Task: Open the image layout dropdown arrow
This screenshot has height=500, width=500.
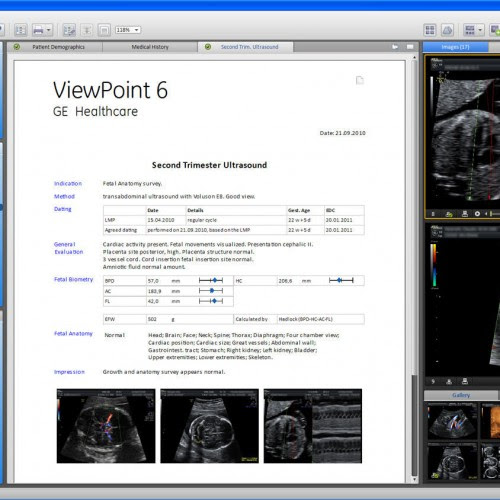Action: click(x=480, y=30)
